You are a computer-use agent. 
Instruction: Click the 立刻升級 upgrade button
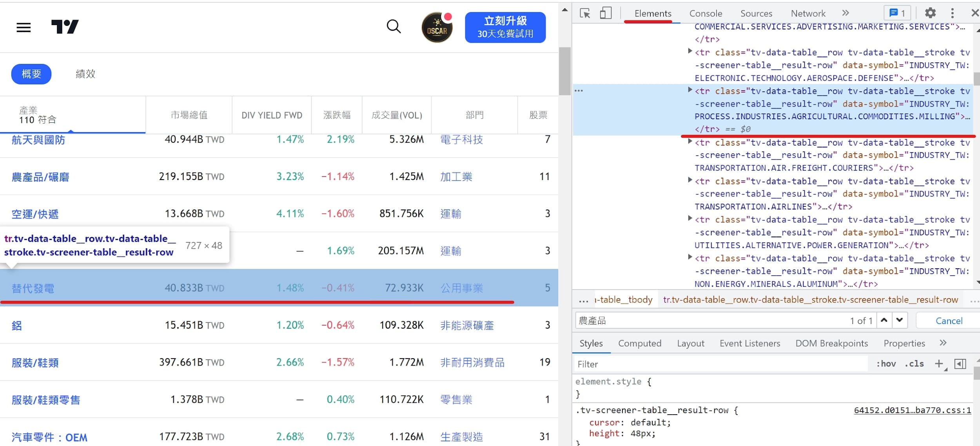point(505,27)
